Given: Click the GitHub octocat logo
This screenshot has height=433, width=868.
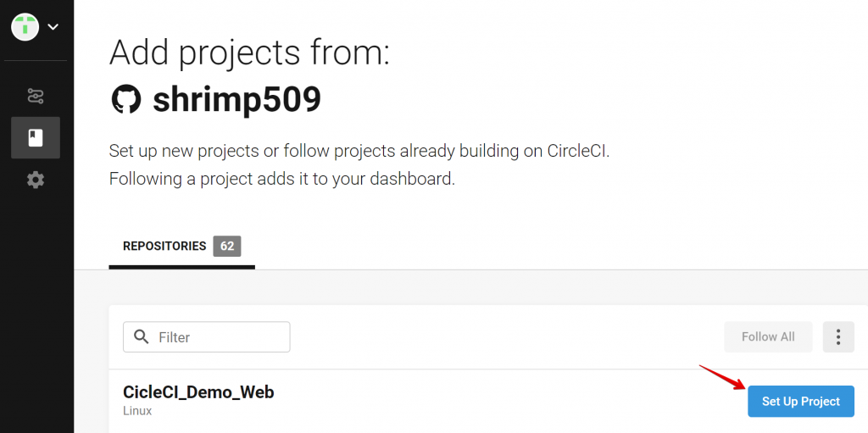Looking at the screenshot, I should pos(126,100).
